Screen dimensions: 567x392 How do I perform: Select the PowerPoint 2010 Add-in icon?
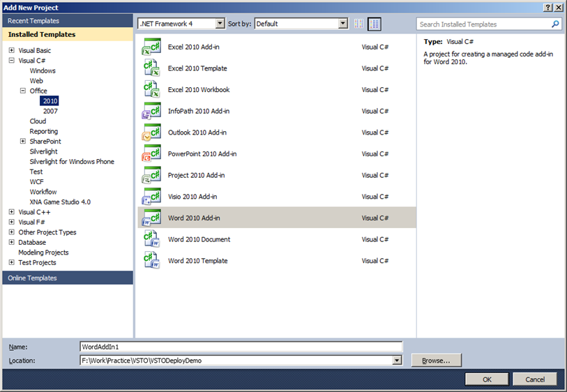(151, 153)
